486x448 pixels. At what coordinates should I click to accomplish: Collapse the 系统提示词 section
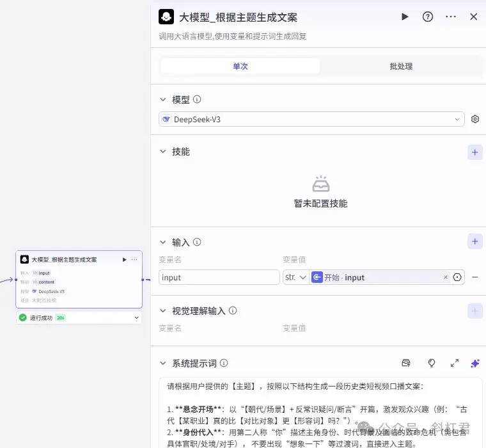tap(162, 364)
